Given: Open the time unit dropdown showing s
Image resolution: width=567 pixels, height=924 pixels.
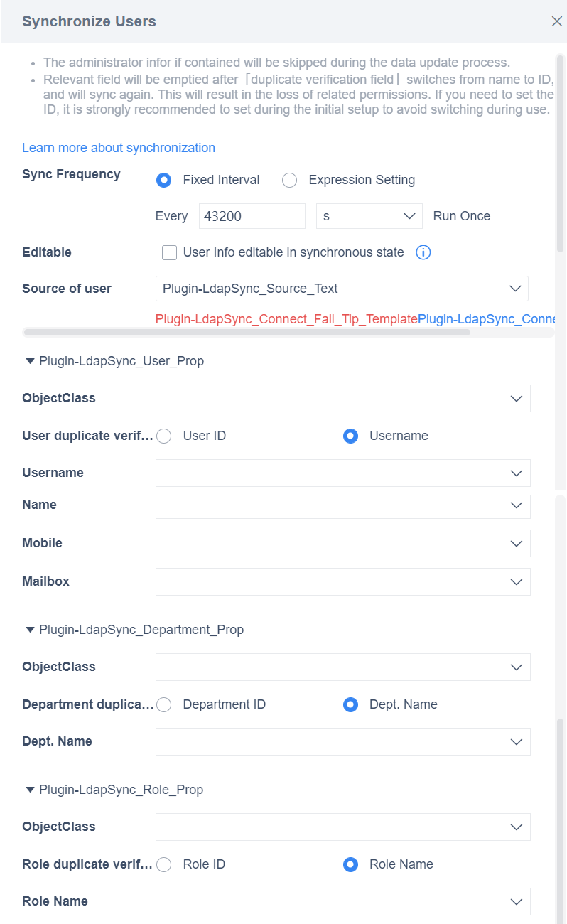Looking at the screenshot, I should [x=369, y=215].
